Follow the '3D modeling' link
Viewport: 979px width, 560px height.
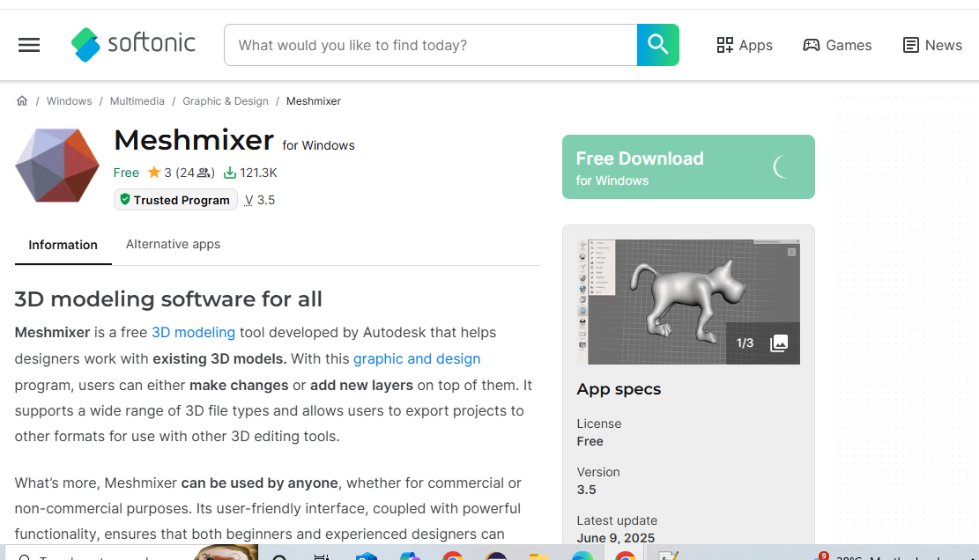[x=194, y=332]
